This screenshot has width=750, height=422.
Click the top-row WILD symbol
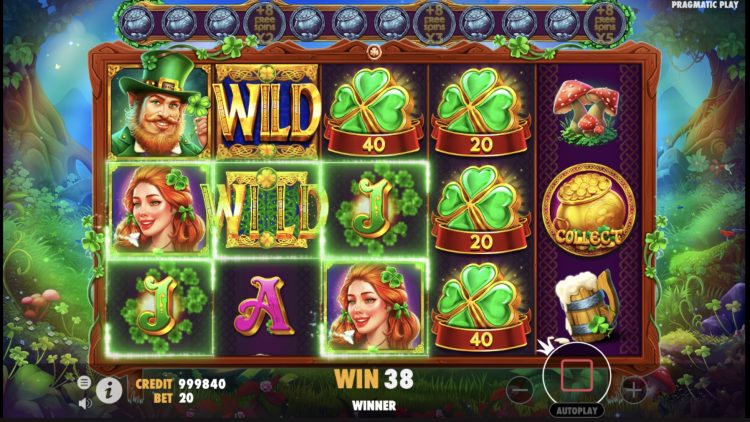click(x=266, y=112)
